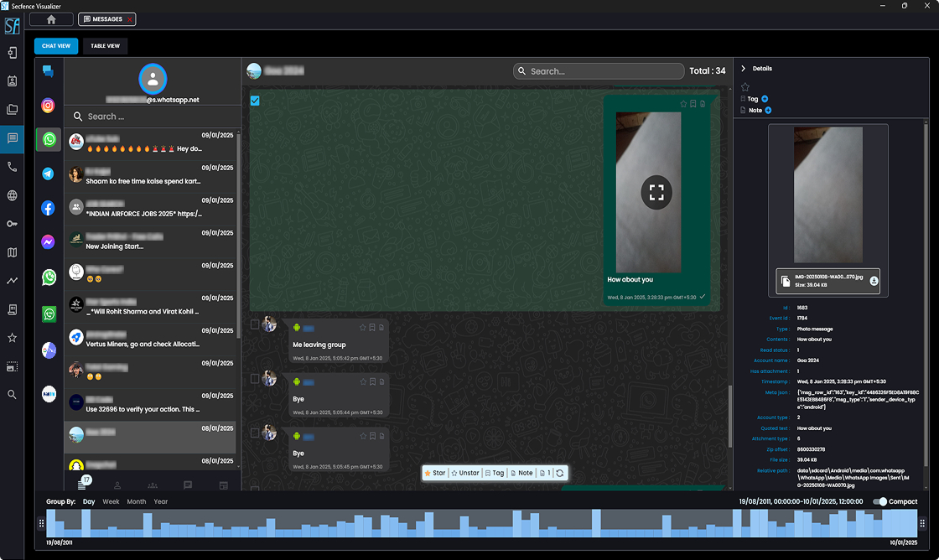Grab the left timeline range handle
Screen dimensions: 939x560
(41, 523)
